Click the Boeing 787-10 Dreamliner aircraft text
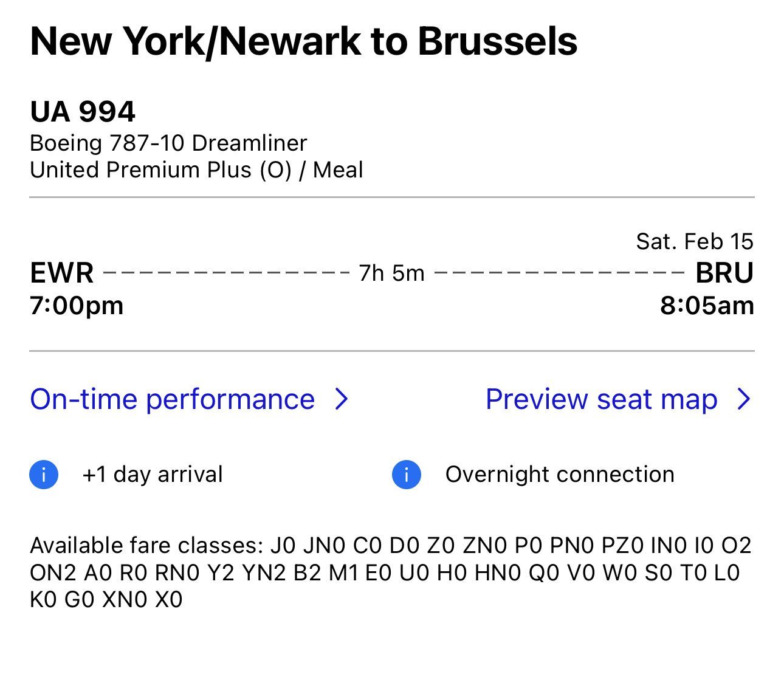This screenshot has height=694, width=784. pos(168,143)
